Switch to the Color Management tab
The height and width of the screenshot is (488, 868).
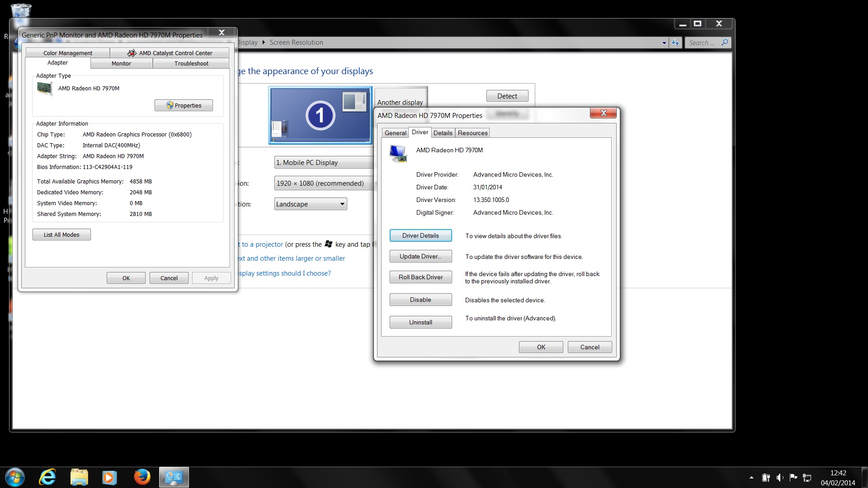pos(68,53)
